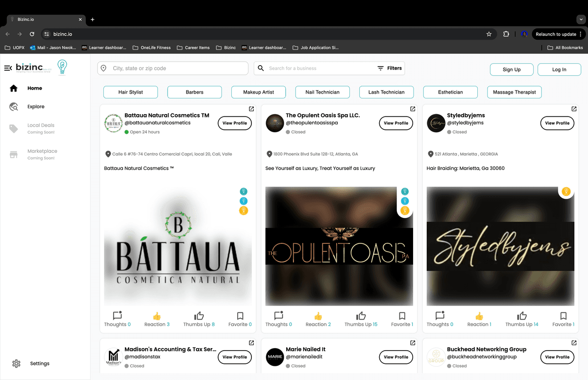Add a Reaction to The Opulent Oasis Spa
Image resolution: width=588 pixels, height=380 pixels.
click(x=318, y=319)
